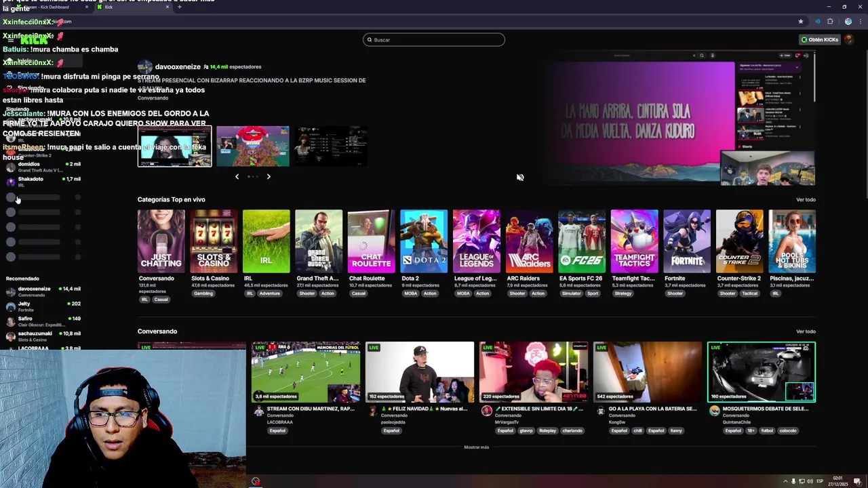Select the Santa hat featured stream thumbnail

coord(253,146)
